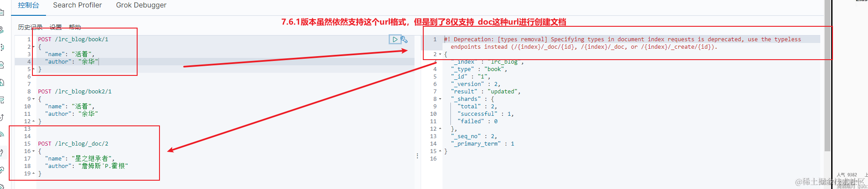Collapse the book2 request body at line 9
Viewport: 868px width, 189px height.
click(x=34, y=99)
